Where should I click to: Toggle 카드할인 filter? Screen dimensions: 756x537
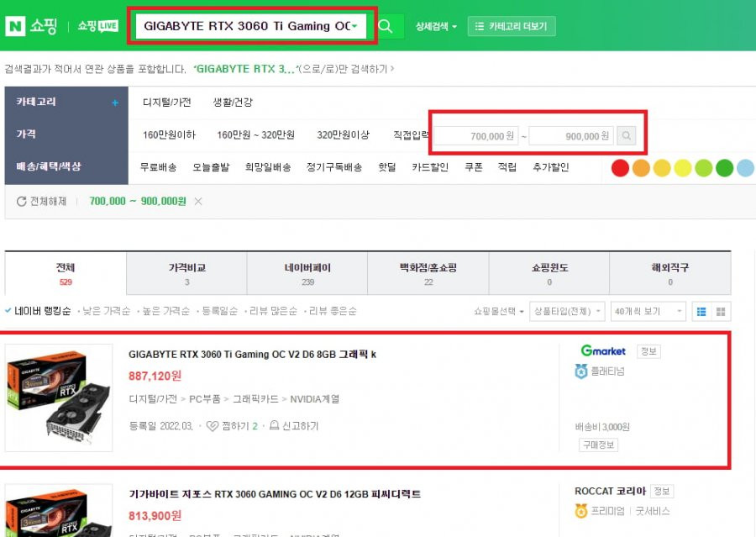click(x=430, y=167)
